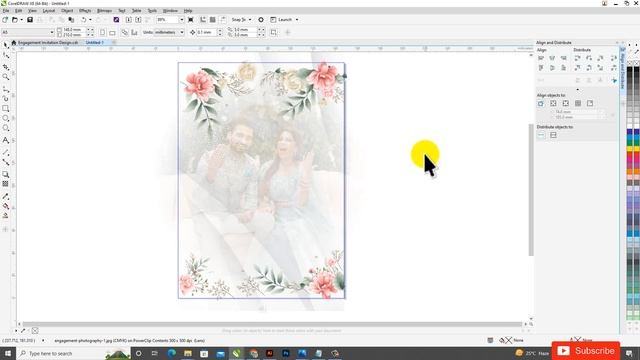
Task: Set Align objects to Active objects
Action: [x=541, y=104]
